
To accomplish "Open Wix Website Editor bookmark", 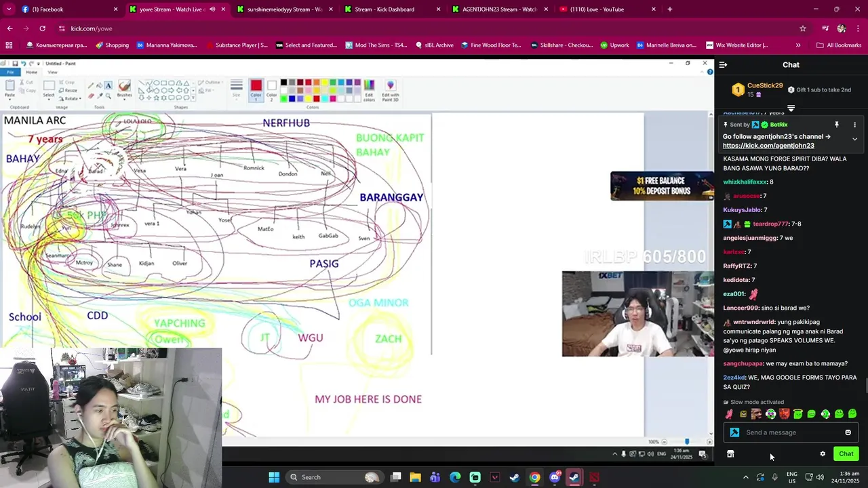I will 736,45.
